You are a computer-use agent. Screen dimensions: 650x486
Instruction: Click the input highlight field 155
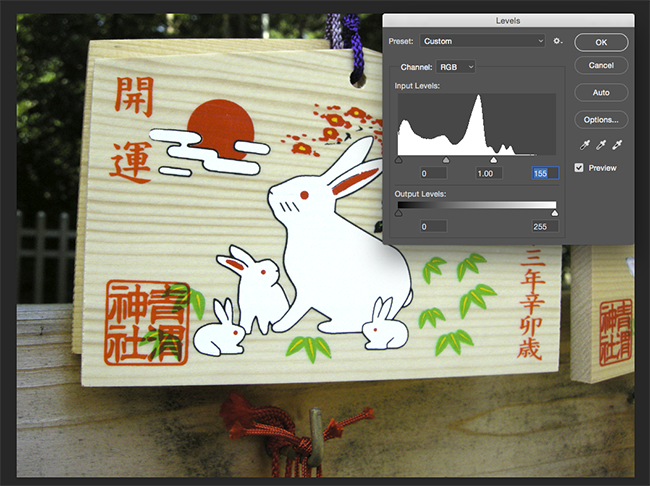point(545,173)
